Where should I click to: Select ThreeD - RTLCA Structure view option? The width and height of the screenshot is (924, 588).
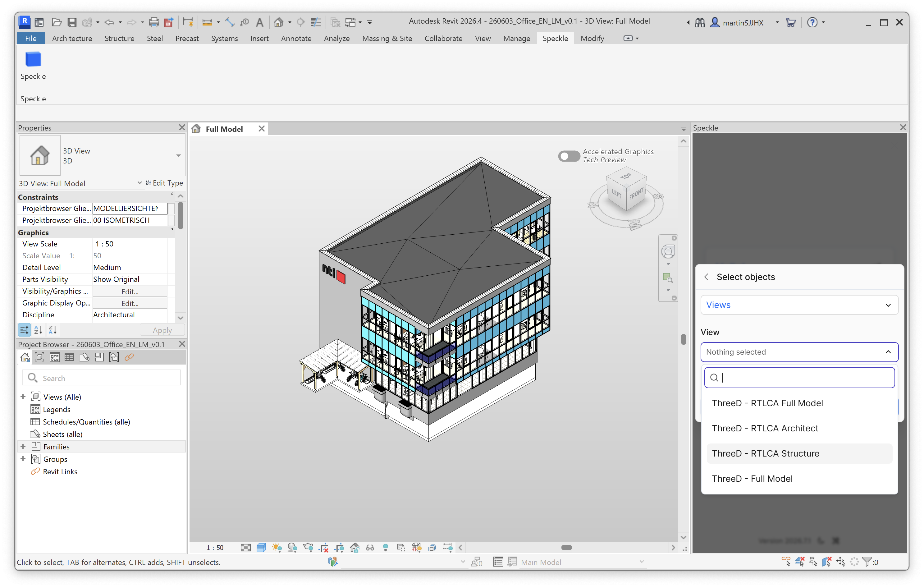coord(799,453)
